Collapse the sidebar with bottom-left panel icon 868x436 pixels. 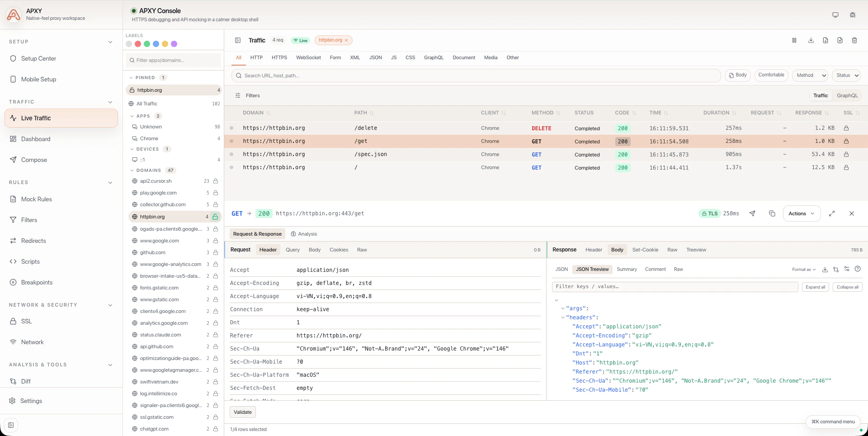coord(11,425)
